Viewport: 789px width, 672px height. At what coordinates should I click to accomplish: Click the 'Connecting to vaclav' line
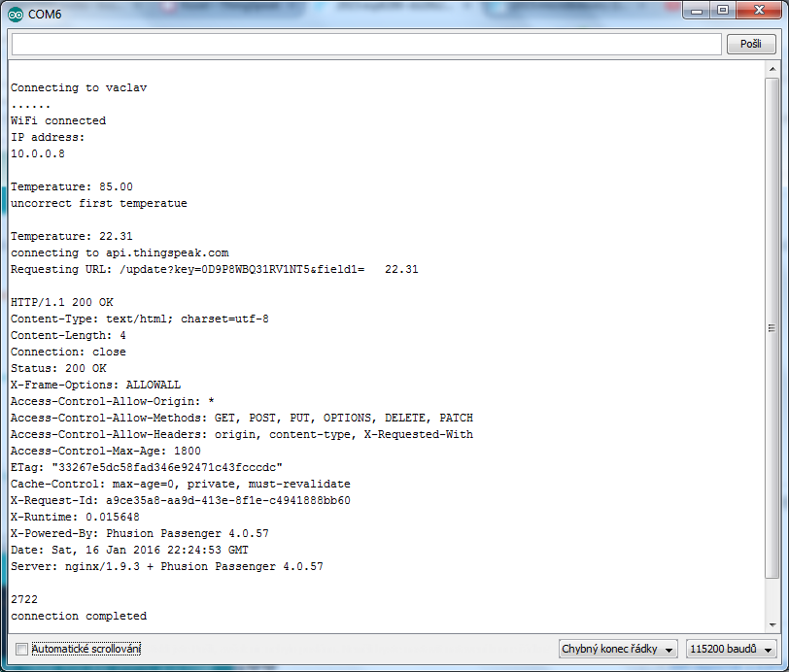point(79,88)
